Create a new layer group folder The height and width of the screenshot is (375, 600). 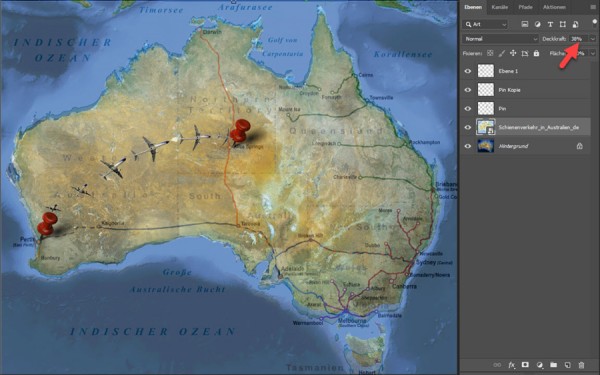553,365
